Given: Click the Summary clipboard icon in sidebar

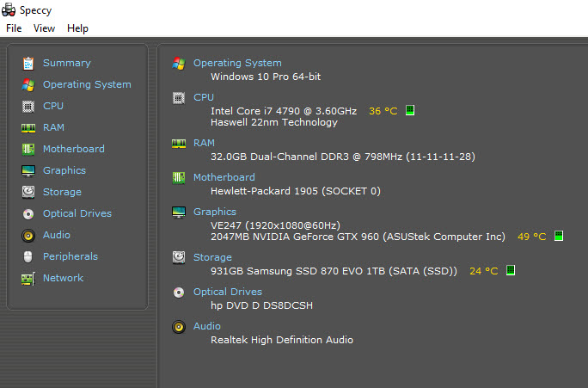Looking at the screenshot, I should coord(28,63).
